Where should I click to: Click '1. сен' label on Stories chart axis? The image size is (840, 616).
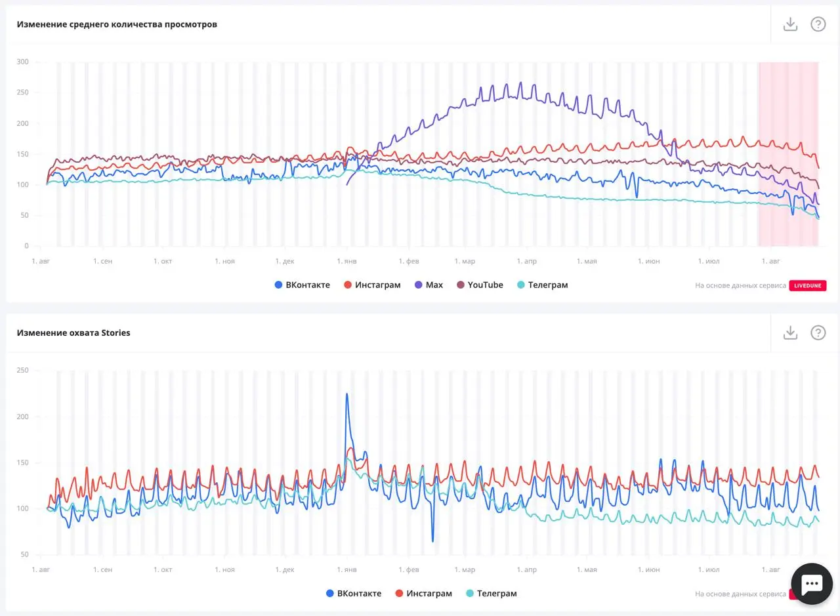[102, 569]
